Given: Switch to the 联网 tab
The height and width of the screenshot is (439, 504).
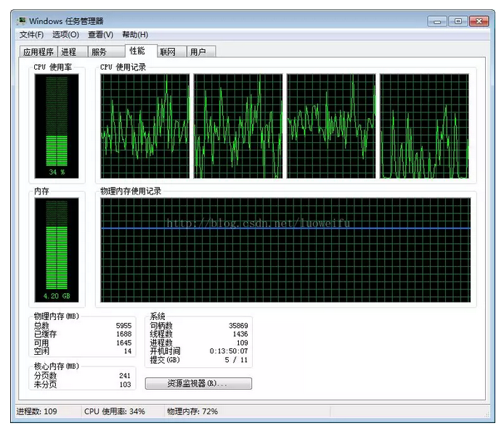Looking at the screenshot, I should click(x=172, y=52).
